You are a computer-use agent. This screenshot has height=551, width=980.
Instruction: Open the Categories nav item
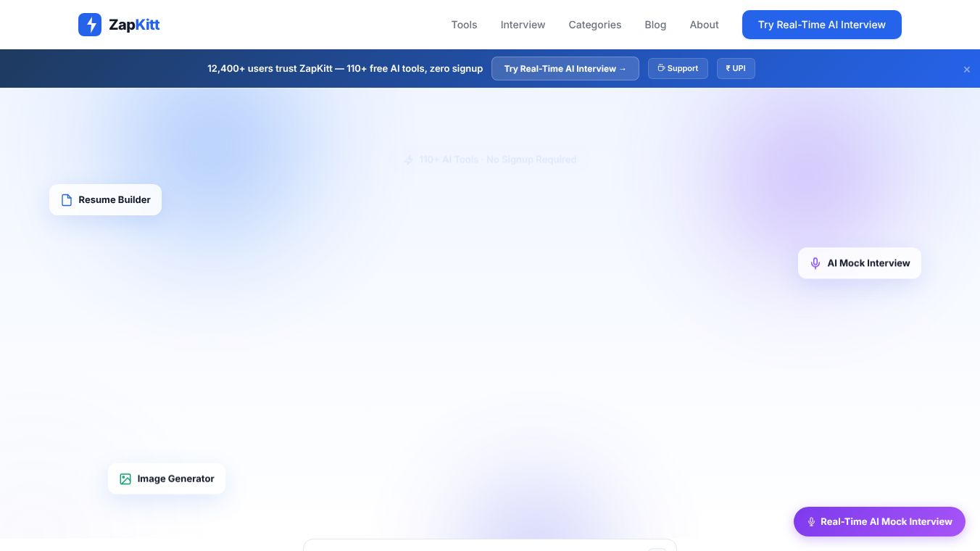594,25
